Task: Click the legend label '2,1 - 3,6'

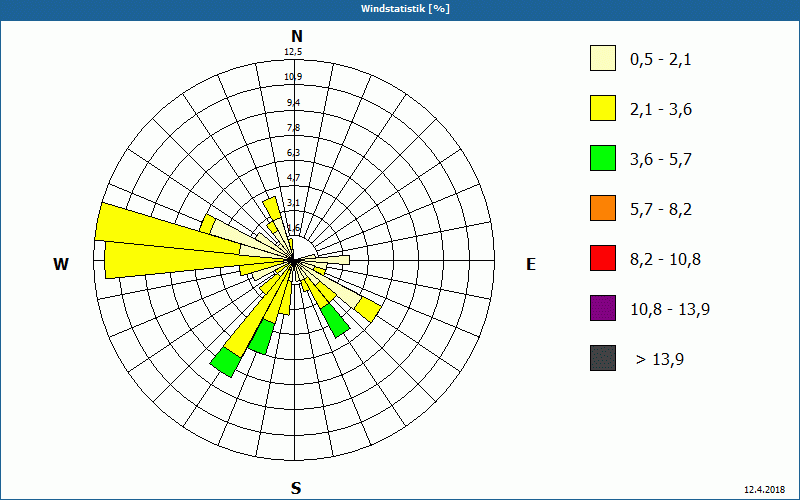Action: (661, 110)
